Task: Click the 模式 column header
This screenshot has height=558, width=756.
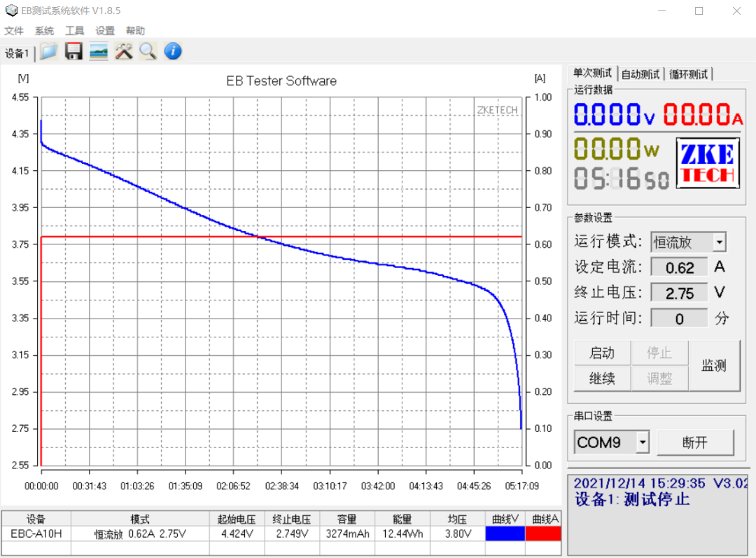Action: tap(140, 519)
